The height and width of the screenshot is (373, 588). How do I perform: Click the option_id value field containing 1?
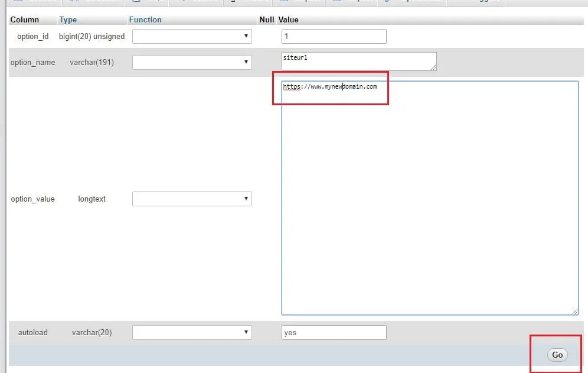point(334,37)
